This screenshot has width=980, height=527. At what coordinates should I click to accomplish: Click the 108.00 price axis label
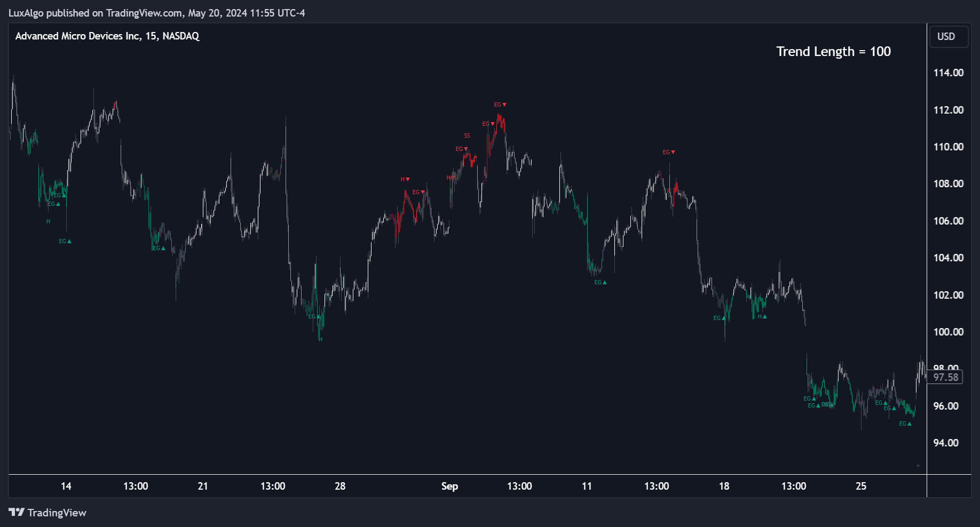(x=948, y=183)
